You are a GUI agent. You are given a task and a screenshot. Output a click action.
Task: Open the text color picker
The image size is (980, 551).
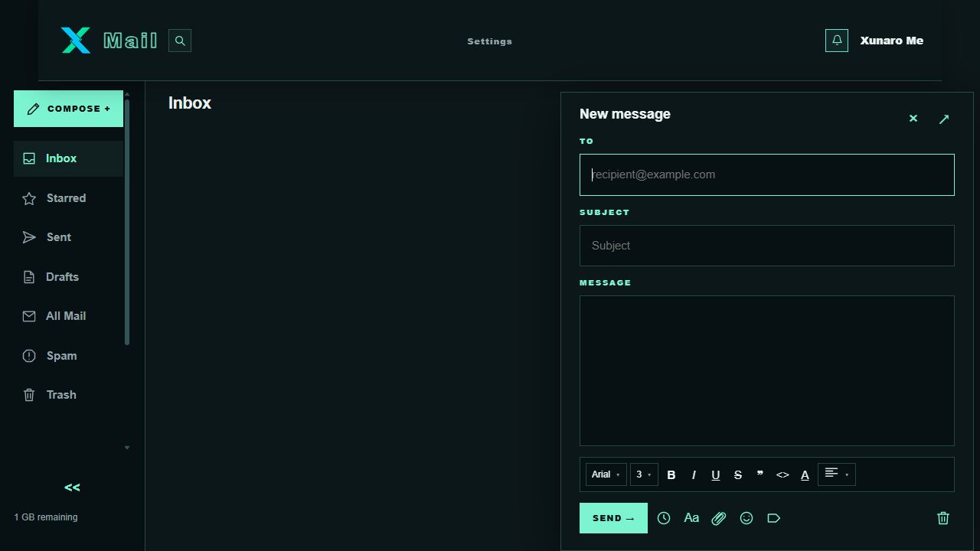click(805, 474)
